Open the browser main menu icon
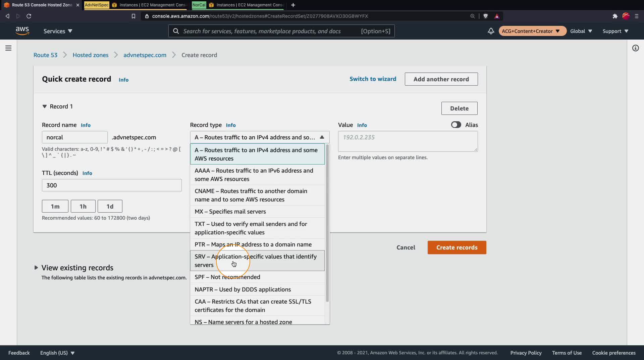This screenshot has height=360, width=644. coord(637,16)
